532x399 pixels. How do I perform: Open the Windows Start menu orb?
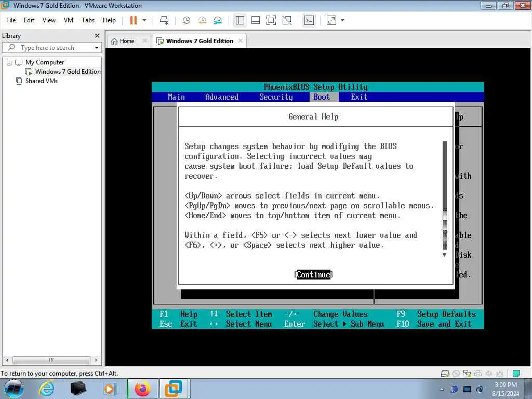pyautogui.click(x=14, y=389)
